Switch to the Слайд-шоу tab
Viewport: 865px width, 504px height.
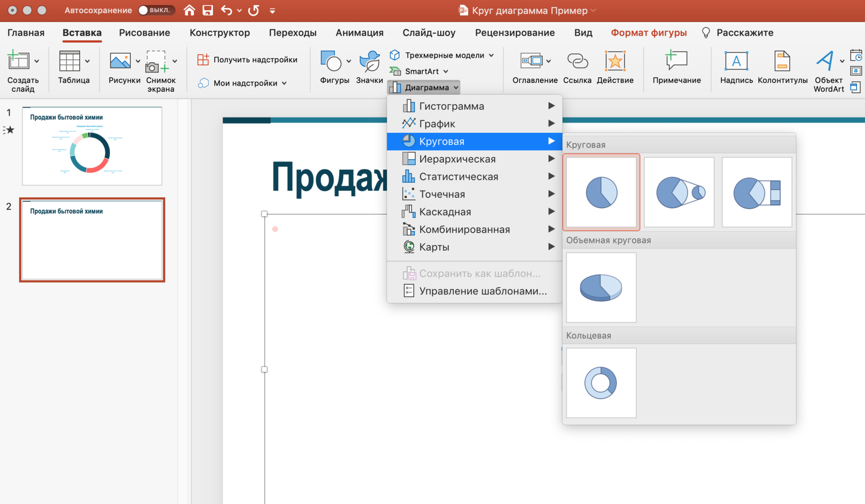tap(429, 32)
